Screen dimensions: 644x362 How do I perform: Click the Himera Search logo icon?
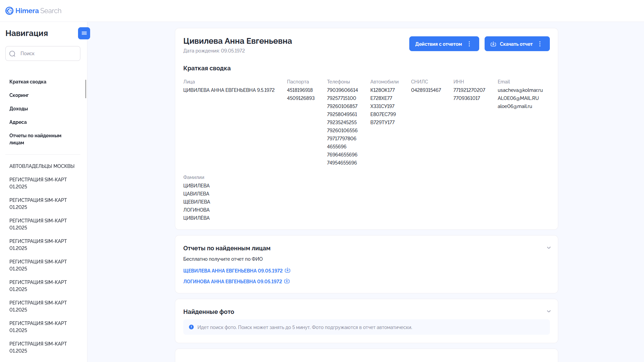tap(9, 11)
